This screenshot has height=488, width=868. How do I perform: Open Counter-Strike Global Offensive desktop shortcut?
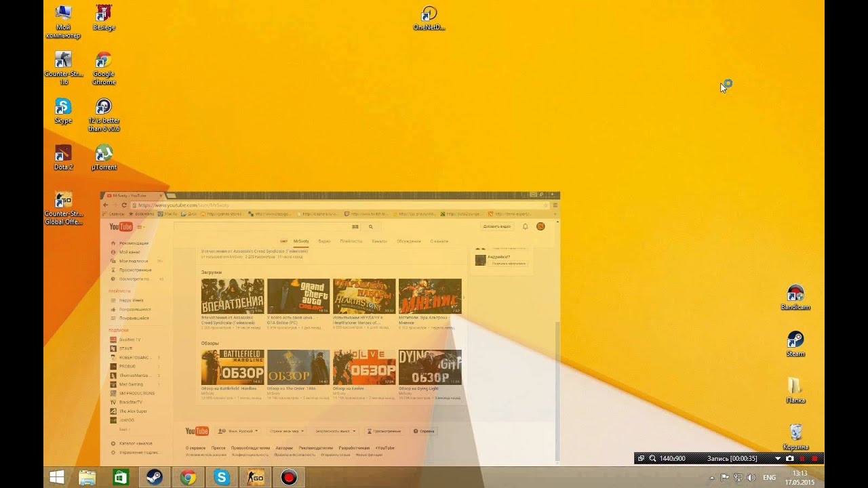[x=63, y=208]
